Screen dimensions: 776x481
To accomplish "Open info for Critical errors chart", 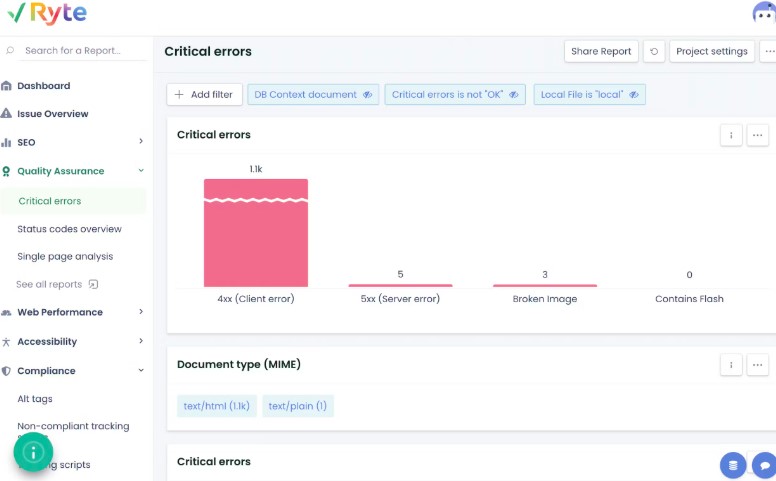I will click(x=731, y=135).
